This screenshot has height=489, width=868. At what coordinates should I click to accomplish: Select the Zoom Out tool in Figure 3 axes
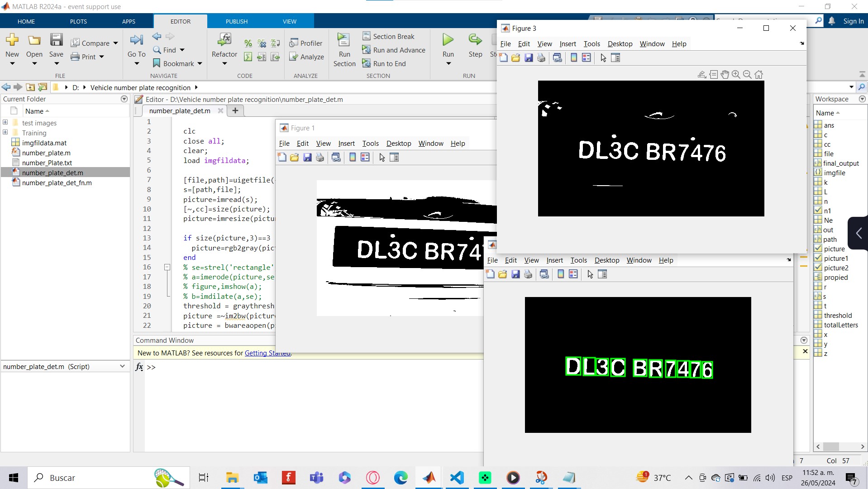point(747,74)
